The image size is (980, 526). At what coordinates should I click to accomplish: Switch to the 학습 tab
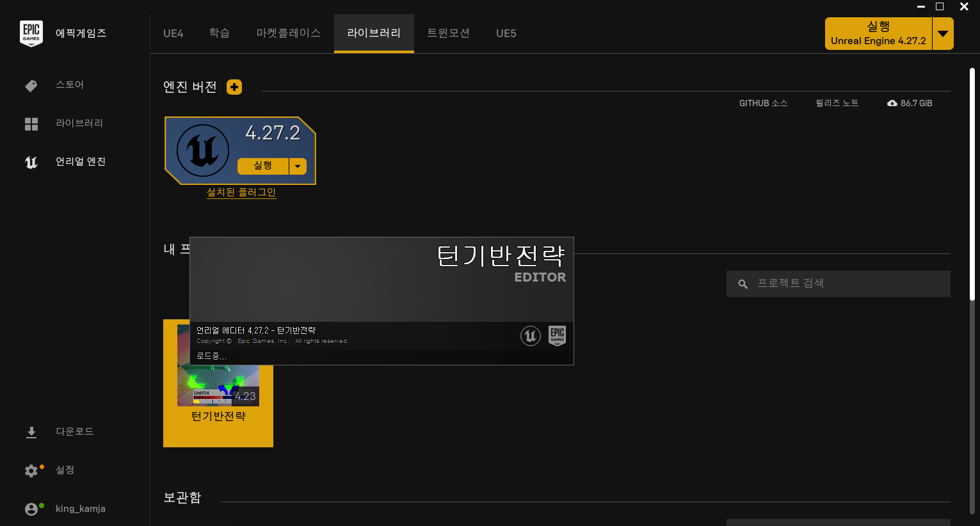click(220, 33)
